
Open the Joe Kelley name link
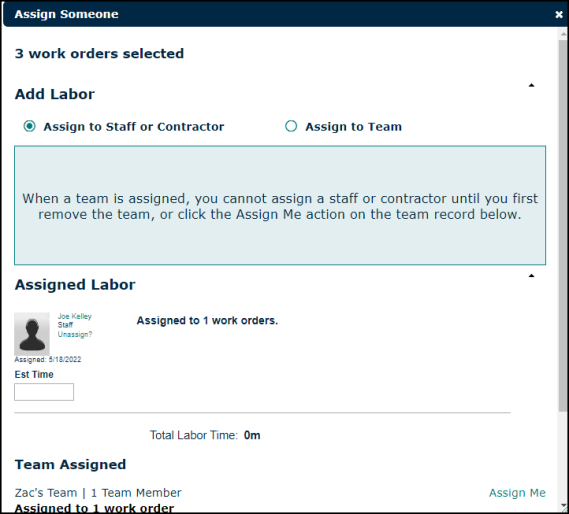[75, 316]
